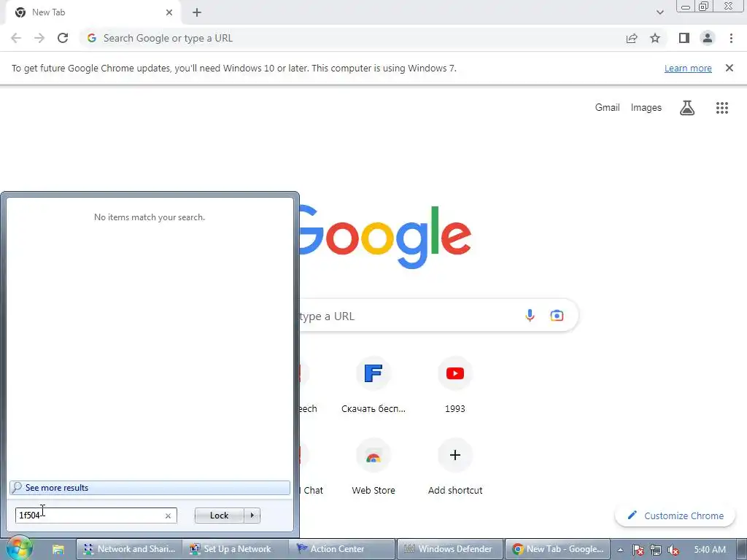Switch to New Tab - Google taskbar button
Viewport: 747px width, 560px height.
(557, 549)
